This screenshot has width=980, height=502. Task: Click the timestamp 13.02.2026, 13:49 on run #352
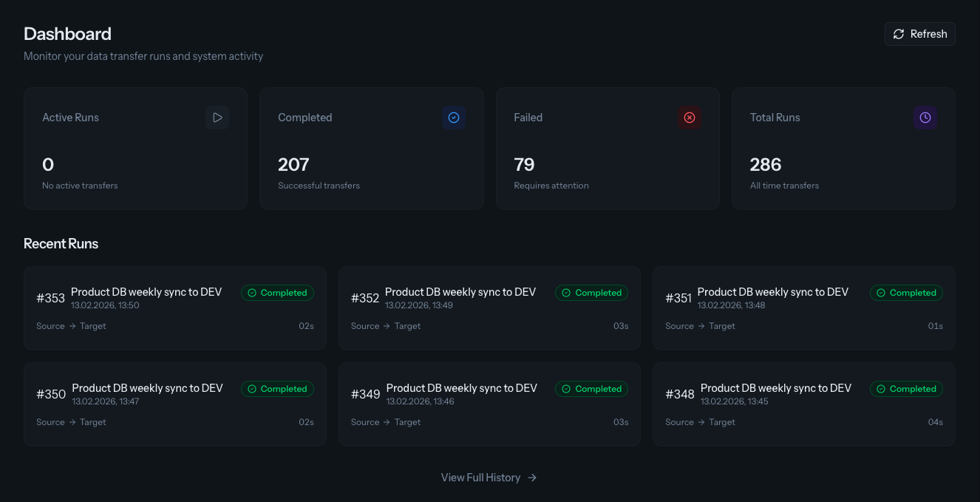(x=420, y=305)
